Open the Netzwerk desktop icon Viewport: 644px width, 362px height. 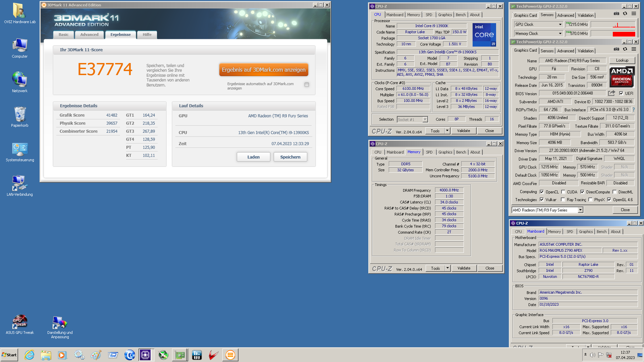pos(19,82)
